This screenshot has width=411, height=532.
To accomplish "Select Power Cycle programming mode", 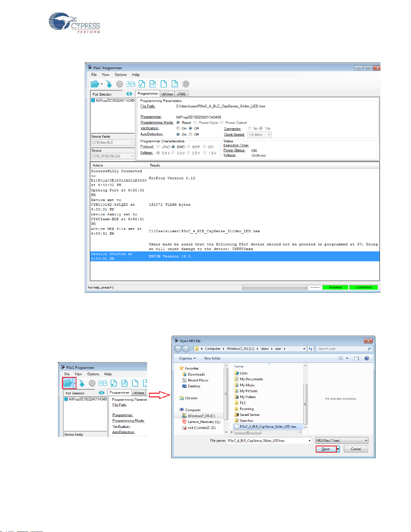I will [195, 123].
